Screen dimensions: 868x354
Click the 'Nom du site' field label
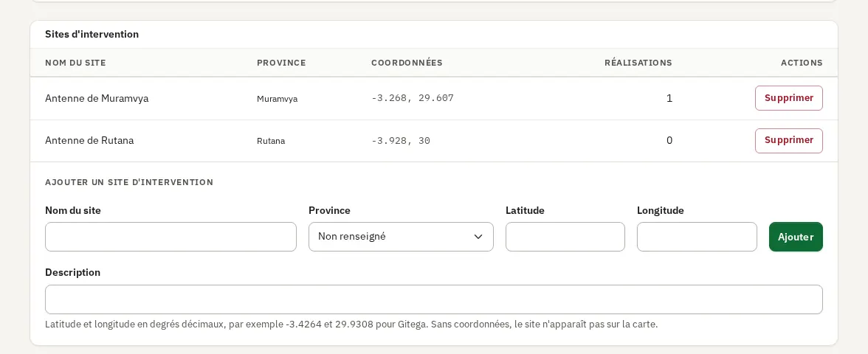(x=73, y=210)
